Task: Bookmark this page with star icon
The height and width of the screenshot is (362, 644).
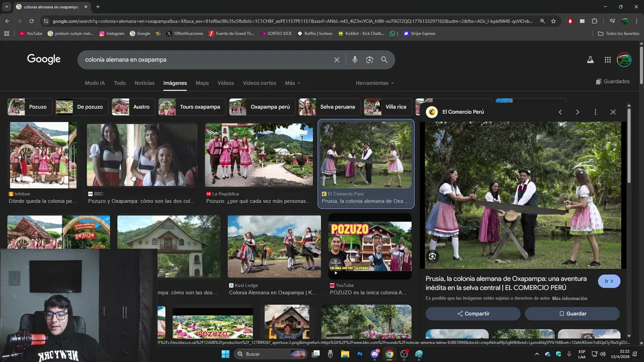Action: [x=553, y=21]
